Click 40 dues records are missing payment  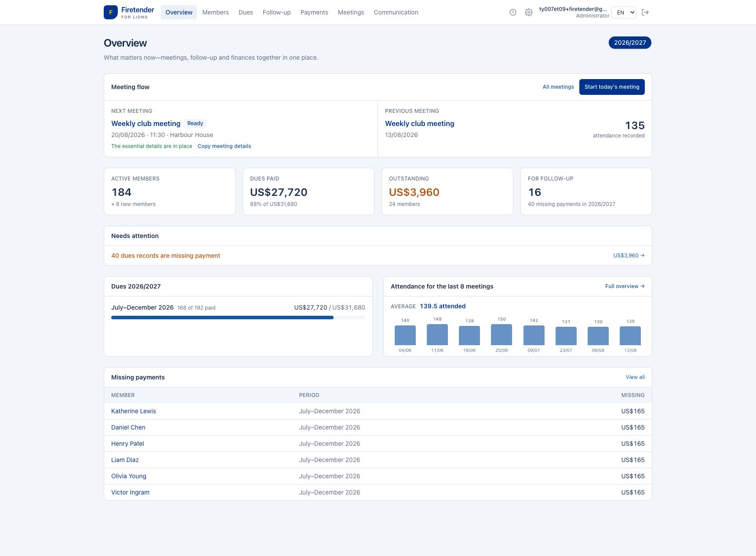coord(166,256)
